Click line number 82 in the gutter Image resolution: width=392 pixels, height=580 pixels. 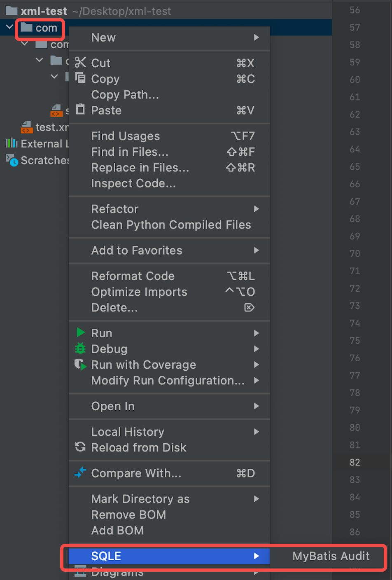(355, 462)
